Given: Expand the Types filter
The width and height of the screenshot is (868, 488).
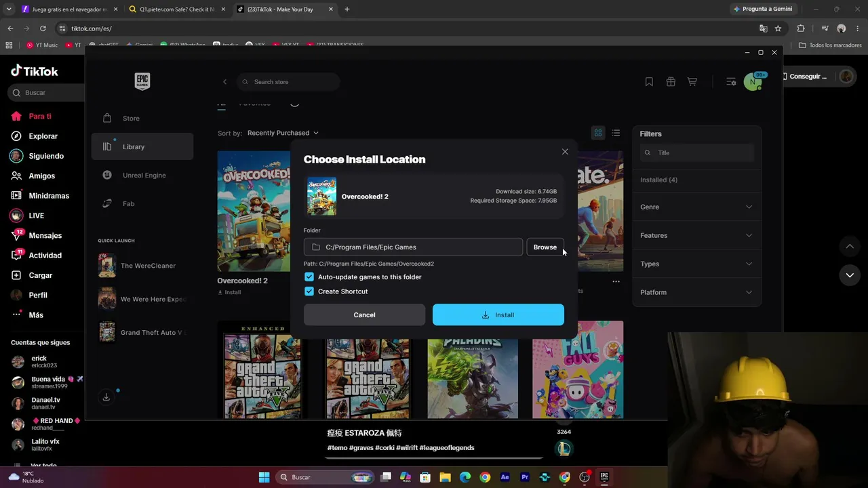Looking at the screenshot, I should pyautogui.click(x=696, y=264).
